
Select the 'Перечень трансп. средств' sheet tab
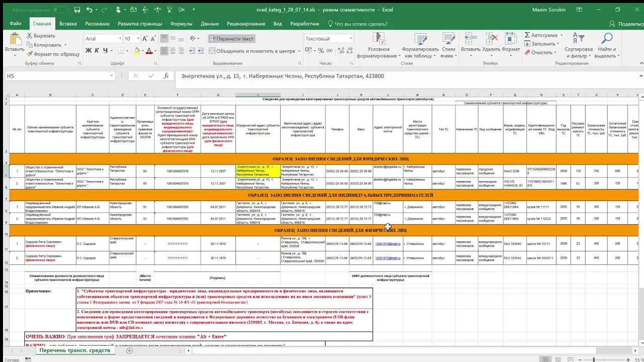coord(74,350)
